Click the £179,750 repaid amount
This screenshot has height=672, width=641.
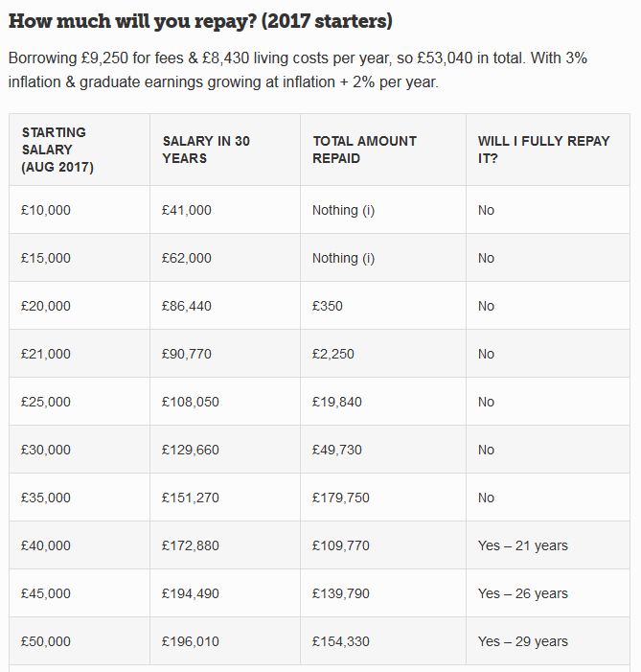coord(341,498)
